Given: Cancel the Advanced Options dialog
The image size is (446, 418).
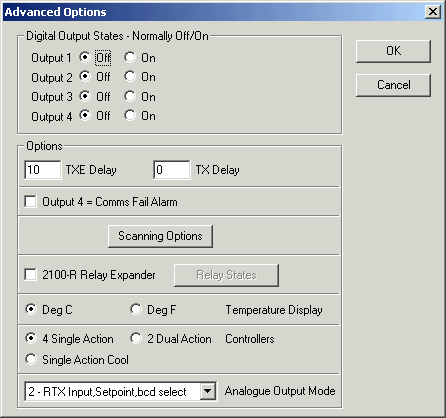Looking at the screenshot, I should coord(393,85).
